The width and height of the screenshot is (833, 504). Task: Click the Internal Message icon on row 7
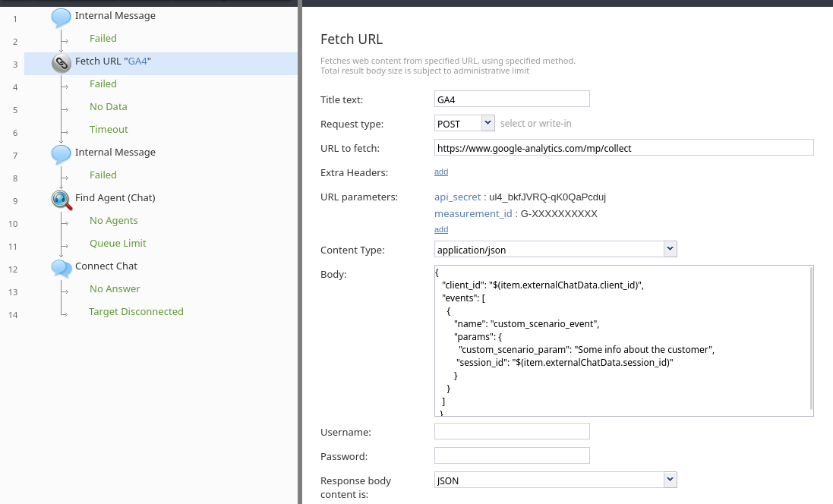[61, 154]
